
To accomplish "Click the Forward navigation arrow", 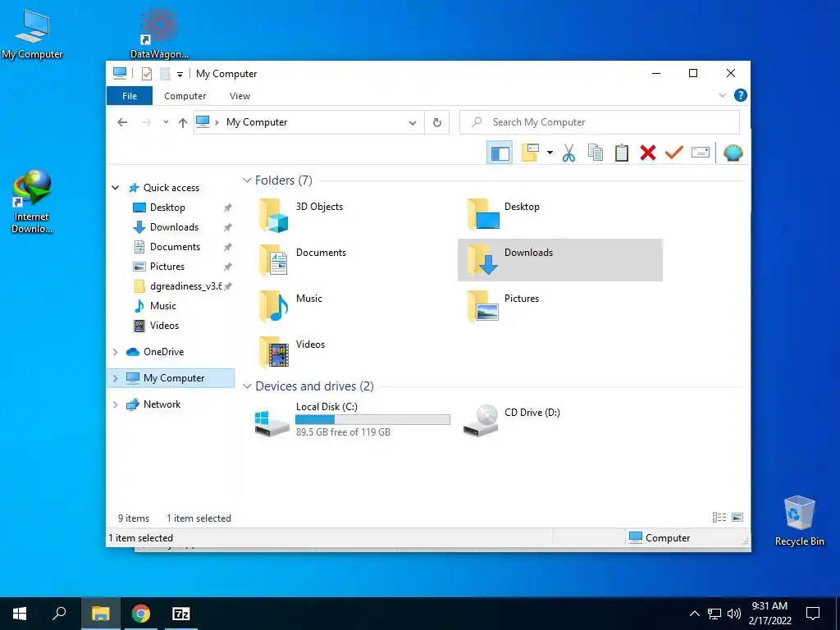I will point(146,122).
